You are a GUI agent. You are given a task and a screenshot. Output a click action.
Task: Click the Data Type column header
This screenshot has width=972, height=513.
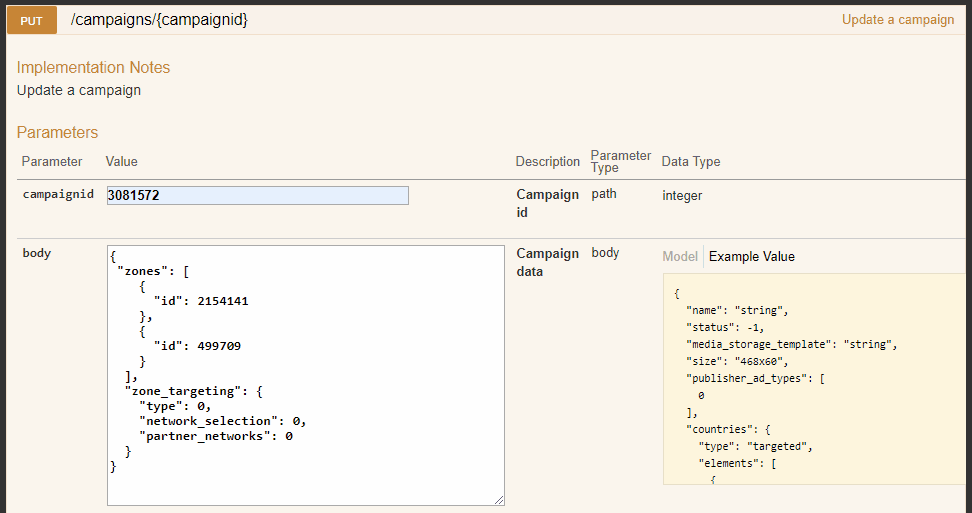pyautogui.click(x=690, y=162)
